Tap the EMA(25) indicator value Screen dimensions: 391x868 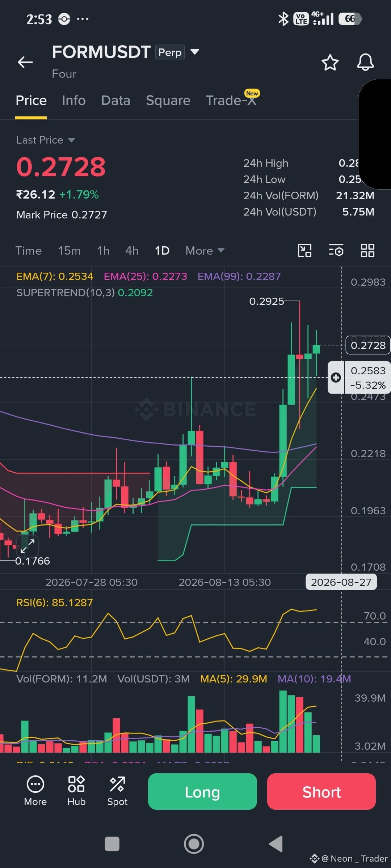coord(145,276)
